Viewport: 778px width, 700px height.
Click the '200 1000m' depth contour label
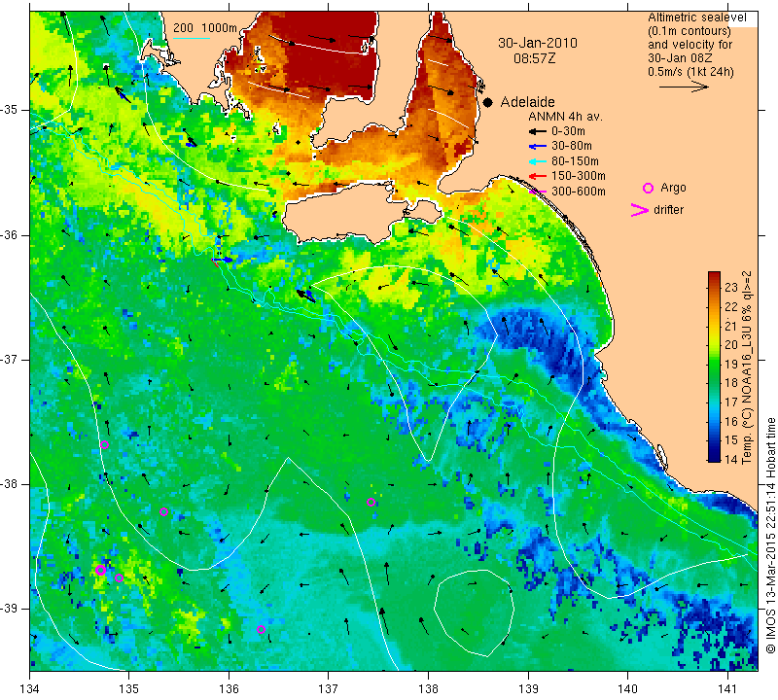205,28
